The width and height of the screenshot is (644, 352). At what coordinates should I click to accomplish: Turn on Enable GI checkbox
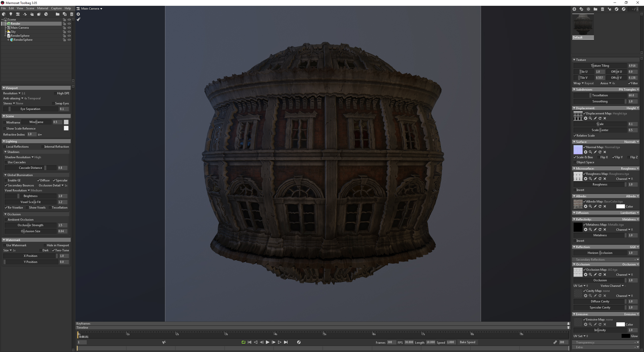coord(6,180)
